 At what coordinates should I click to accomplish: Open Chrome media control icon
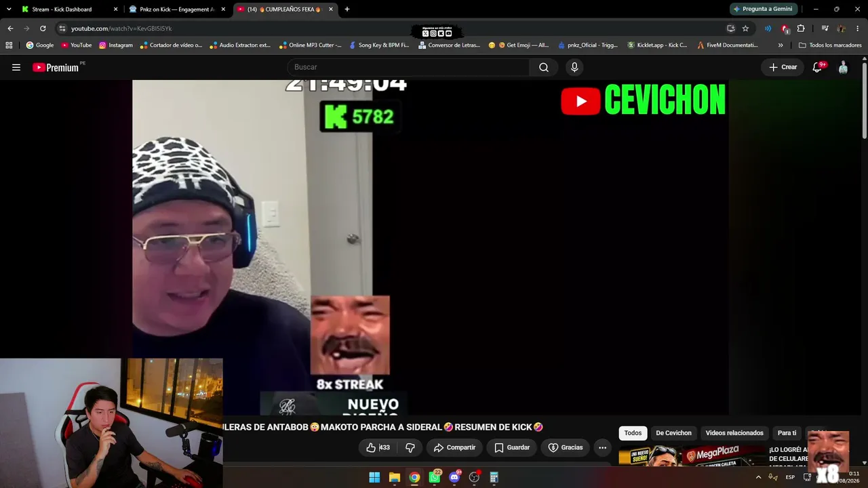point(825,28)
